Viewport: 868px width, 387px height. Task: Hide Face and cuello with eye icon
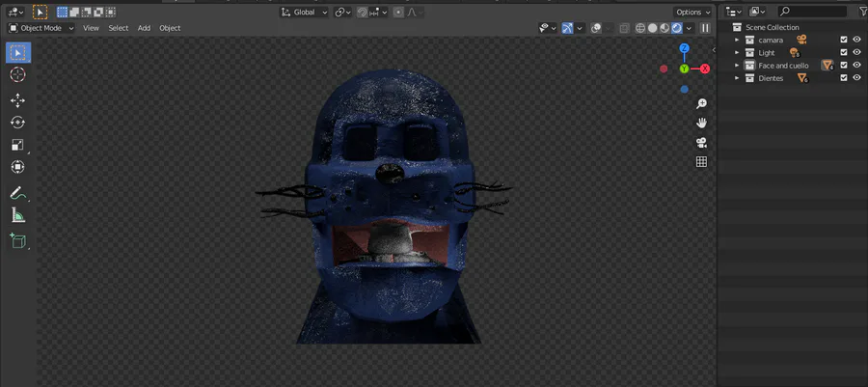click(857, 66)
